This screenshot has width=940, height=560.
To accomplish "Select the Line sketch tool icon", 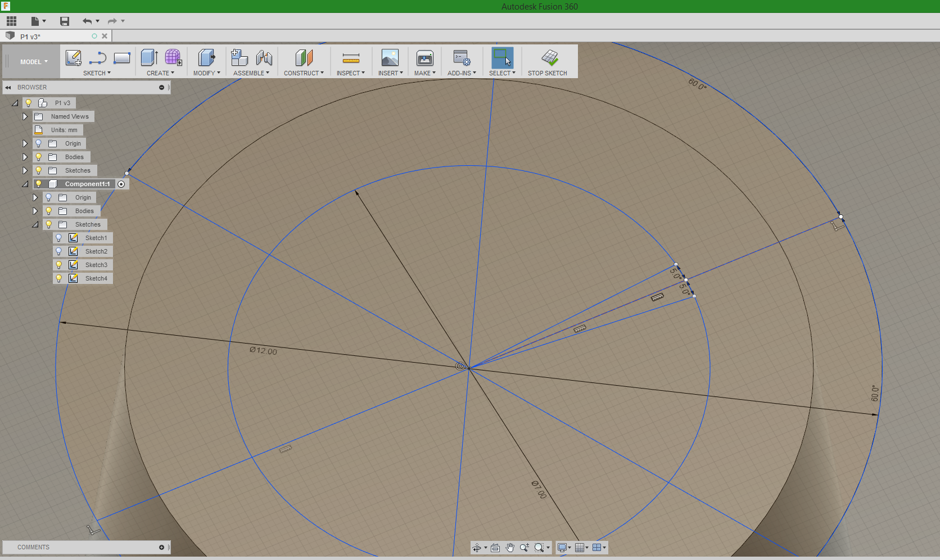I will [98, 58].
